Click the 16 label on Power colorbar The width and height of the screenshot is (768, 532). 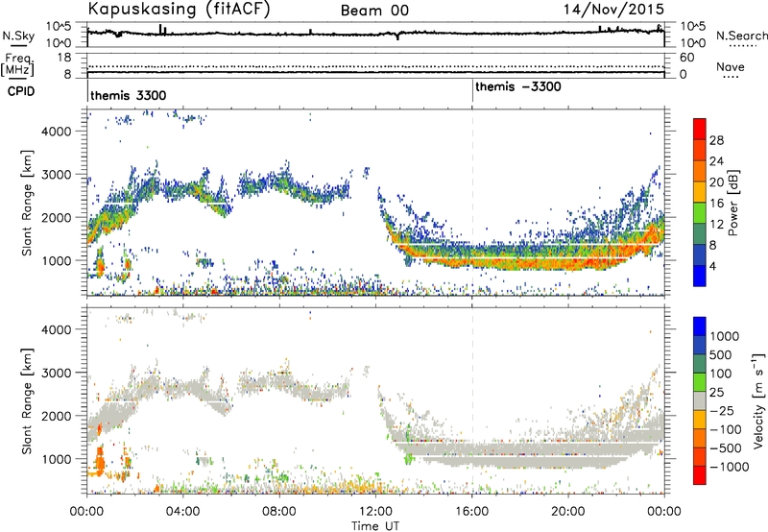(x=716, y=204)
